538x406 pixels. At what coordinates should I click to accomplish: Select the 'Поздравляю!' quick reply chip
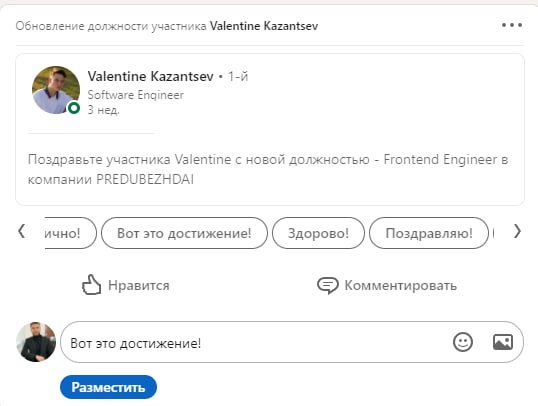tap(429, 233)
